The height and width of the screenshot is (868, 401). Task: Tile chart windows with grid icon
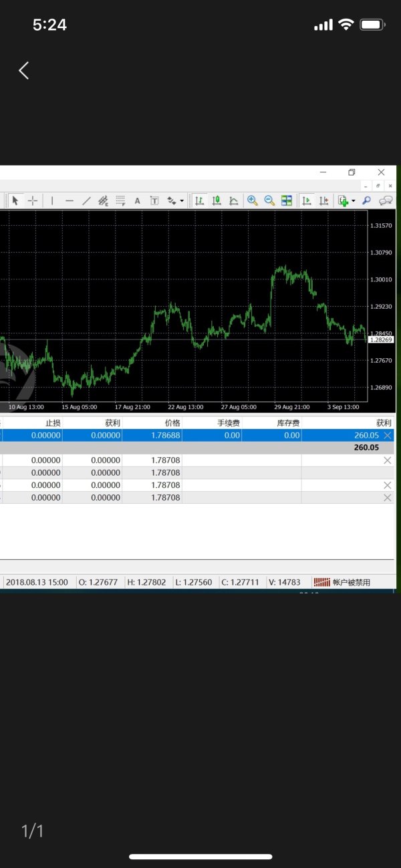(287, 200)
